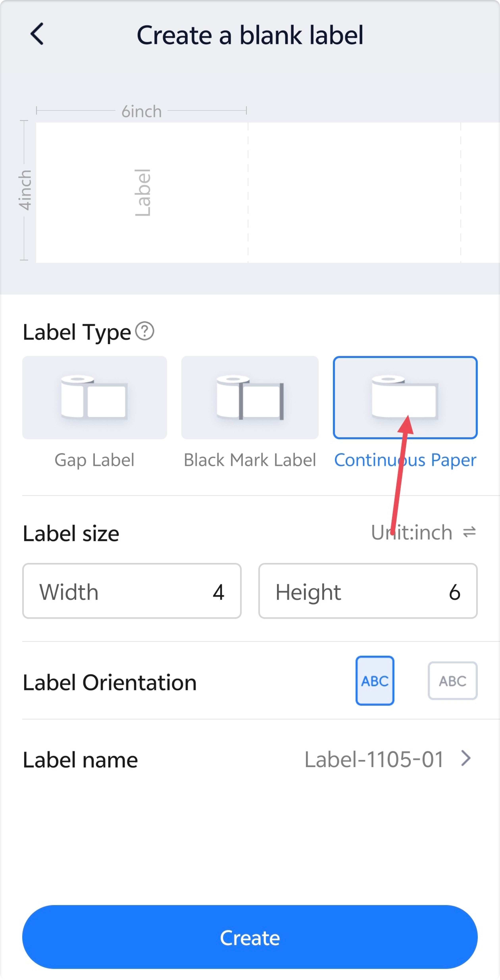This screenshot has width=500, height=980.
Task: Tap the unit swap arrows icon
Action: (469, 532)
